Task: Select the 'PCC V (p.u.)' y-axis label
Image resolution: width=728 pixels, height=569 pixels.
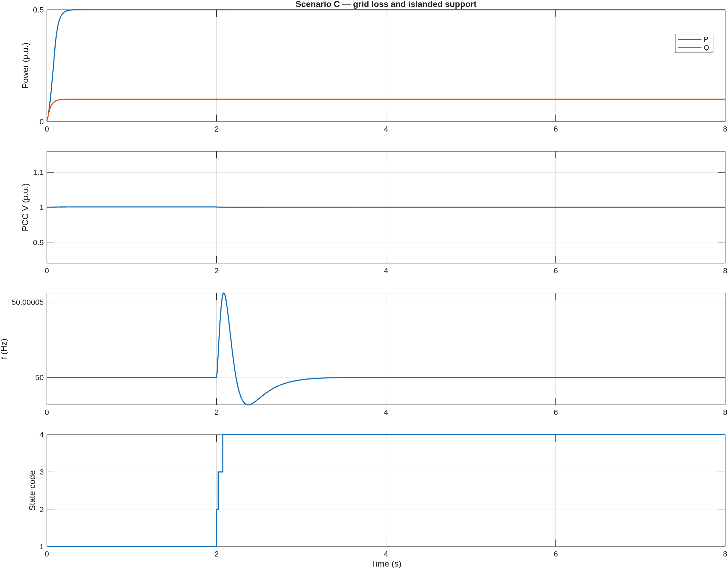Action: point(25,207)
